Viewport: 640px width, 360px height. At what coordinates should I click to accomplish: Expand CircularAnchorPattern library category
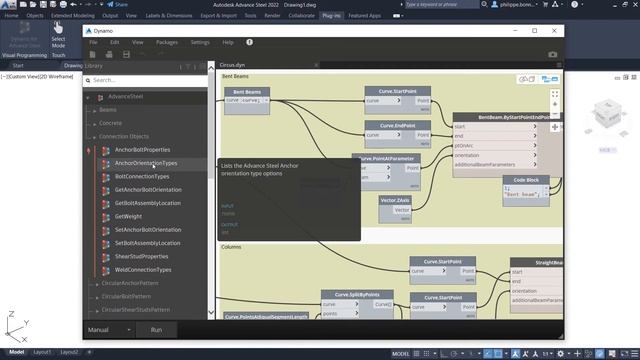tap(97, 284)
